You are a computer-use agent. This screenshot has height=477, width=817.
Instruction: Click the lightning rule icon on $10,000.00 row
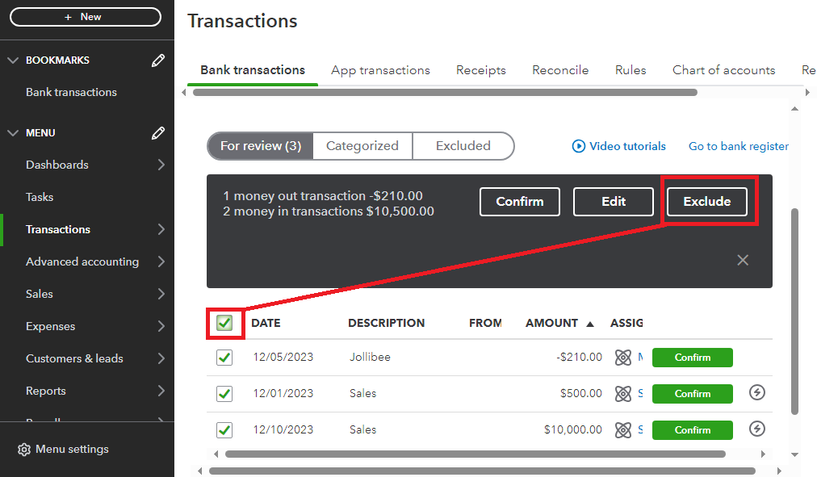(x=757, y=430)
